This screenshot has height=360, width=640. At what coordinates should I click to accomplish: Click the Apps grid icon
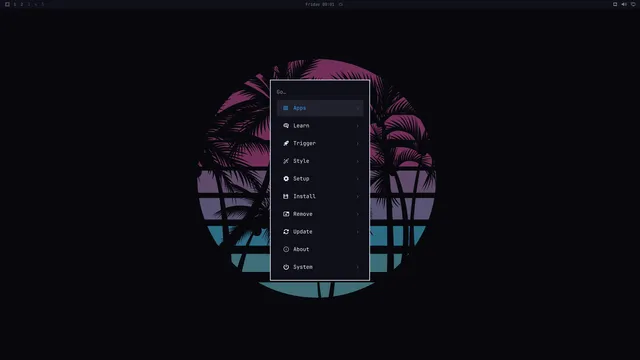point(286,108)
